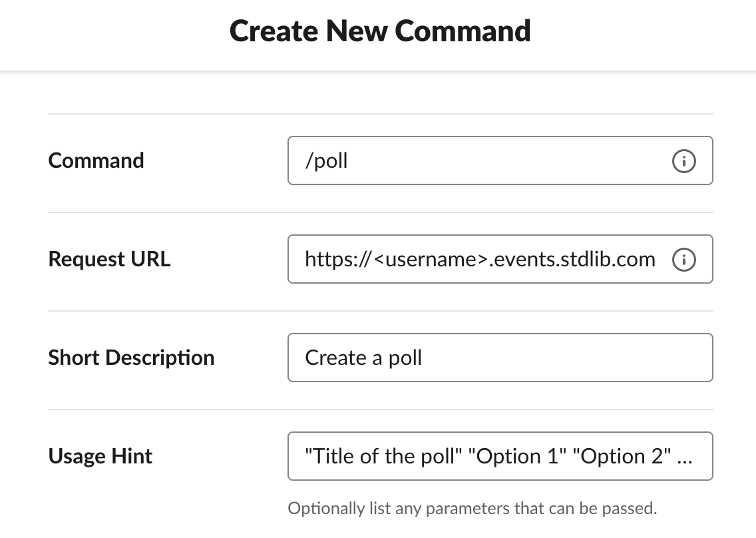Click the info icon beside Request URL
The image size is (756, 538).
(x=683, y=260)
